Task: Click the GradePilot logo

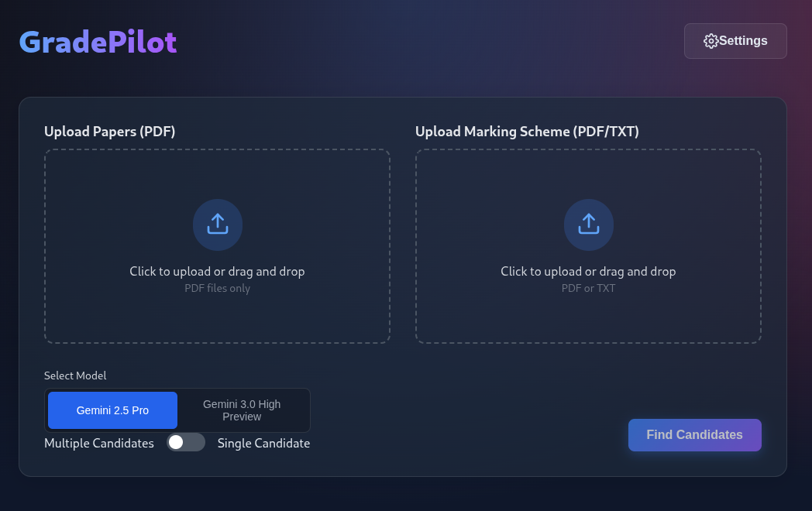Action: coord(98,41)
